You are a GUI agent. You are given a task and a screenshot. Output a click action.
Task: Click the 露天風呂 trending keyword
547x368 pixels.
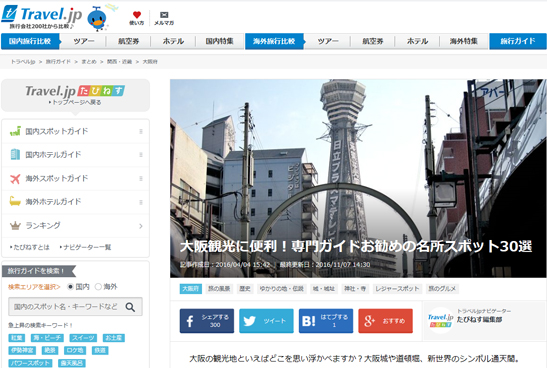72,363
